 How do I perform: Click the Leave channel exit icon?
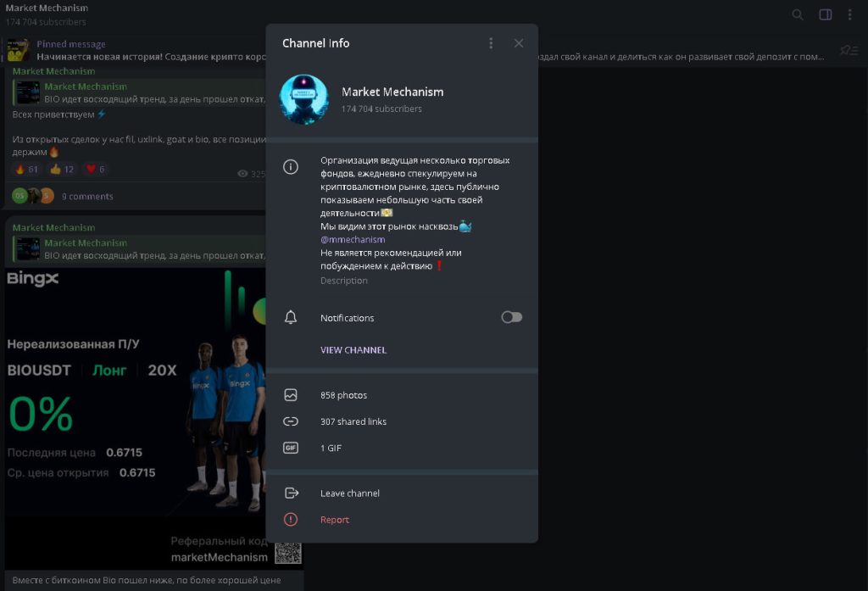point(292,493)
